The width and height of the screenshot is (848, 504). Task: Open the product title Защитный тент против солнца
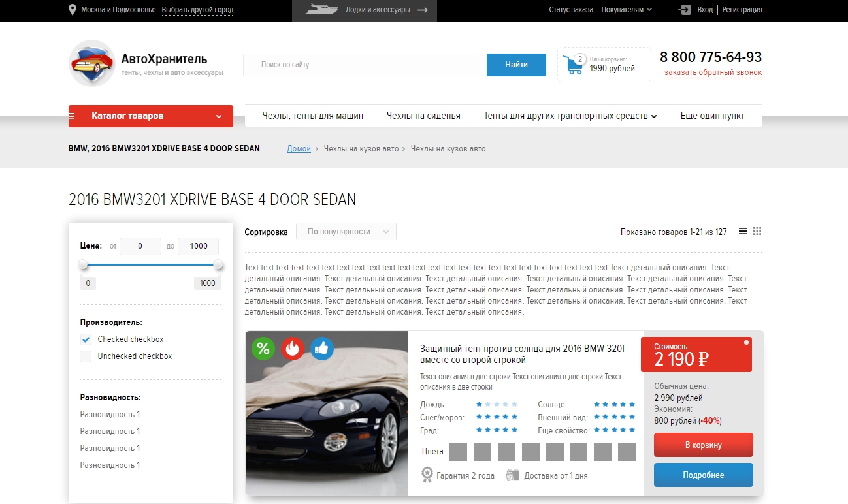522,354
